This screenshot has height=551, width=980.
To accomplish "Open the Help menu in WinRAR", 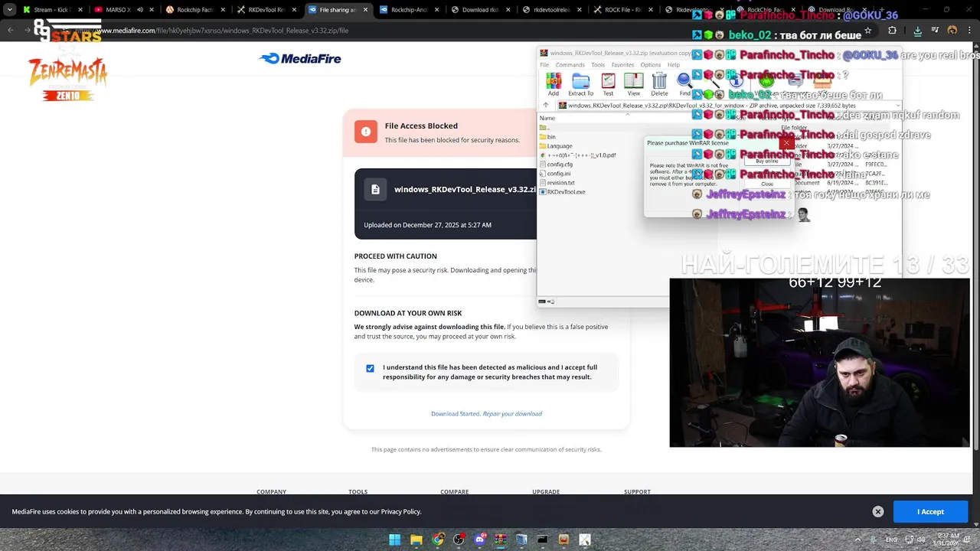I will [674, 65].
